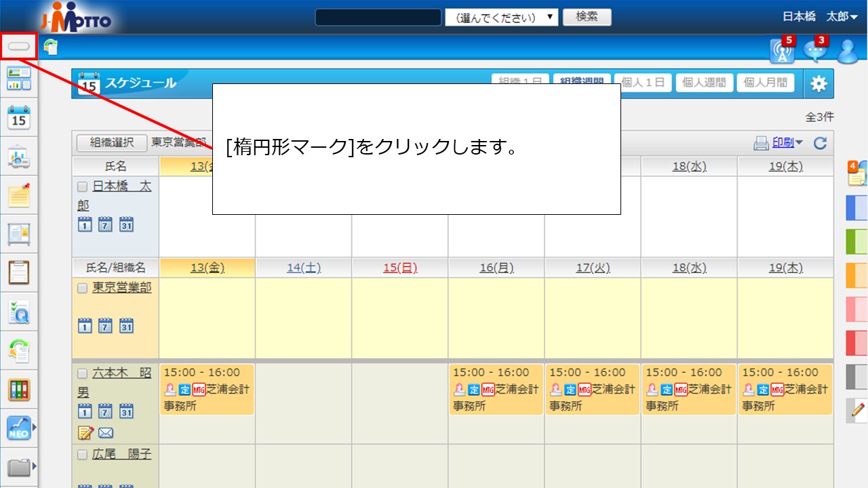Click the mail envelope icon under 六本木 昭男

pos(106,432)
